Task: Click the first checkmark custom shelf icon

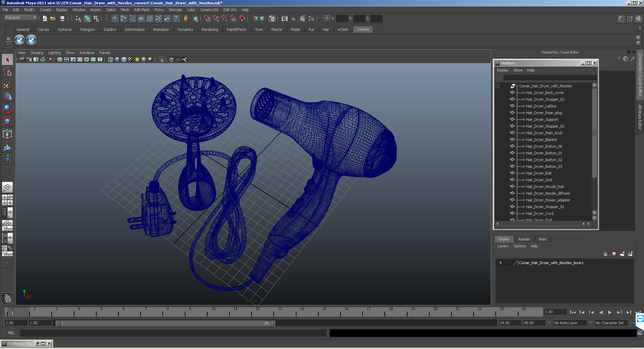Action: [19, 40]
